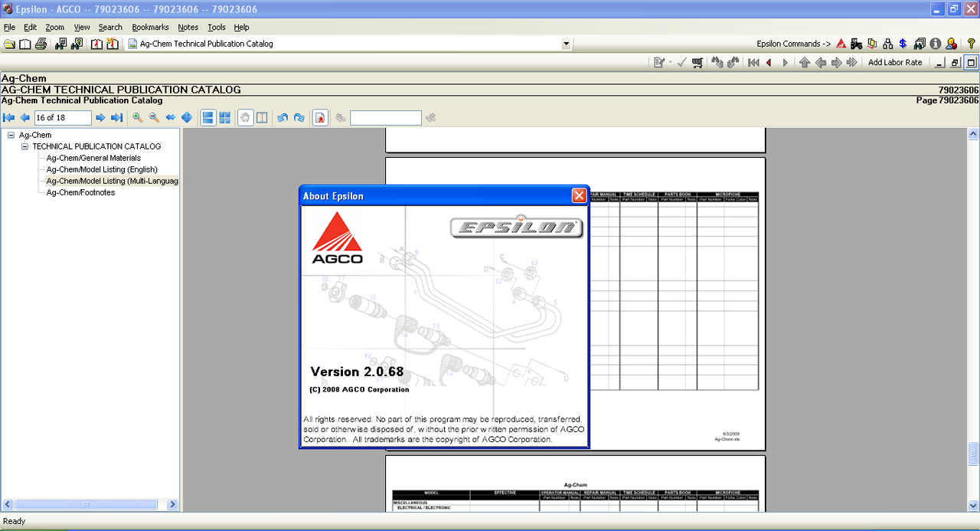Screen dimensions: 980x531
Task: Open the Notes menu
Action: (188, 27)
